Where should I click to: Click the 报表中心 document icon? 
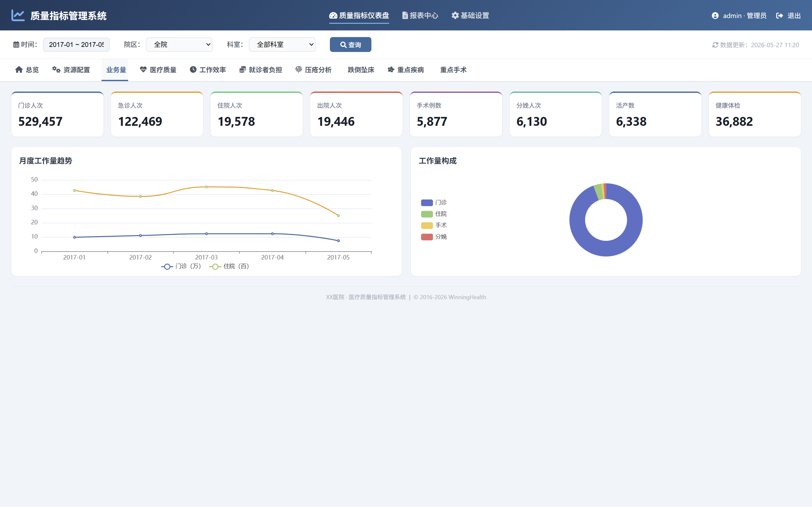coord(405,16)
